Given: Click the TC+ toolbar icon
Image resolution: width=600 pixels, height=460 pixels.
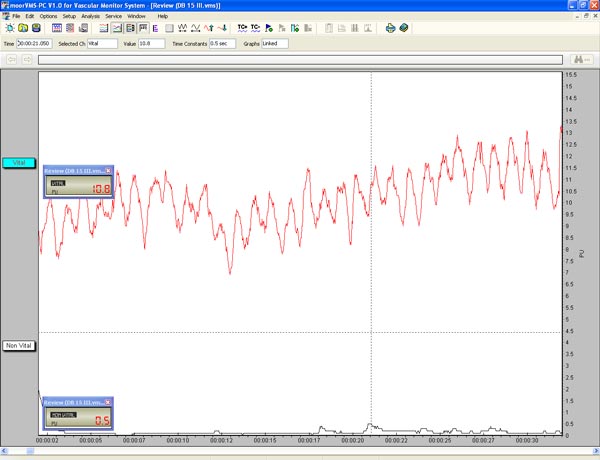Looking at the screenshot, I should (x=242, y=28).
